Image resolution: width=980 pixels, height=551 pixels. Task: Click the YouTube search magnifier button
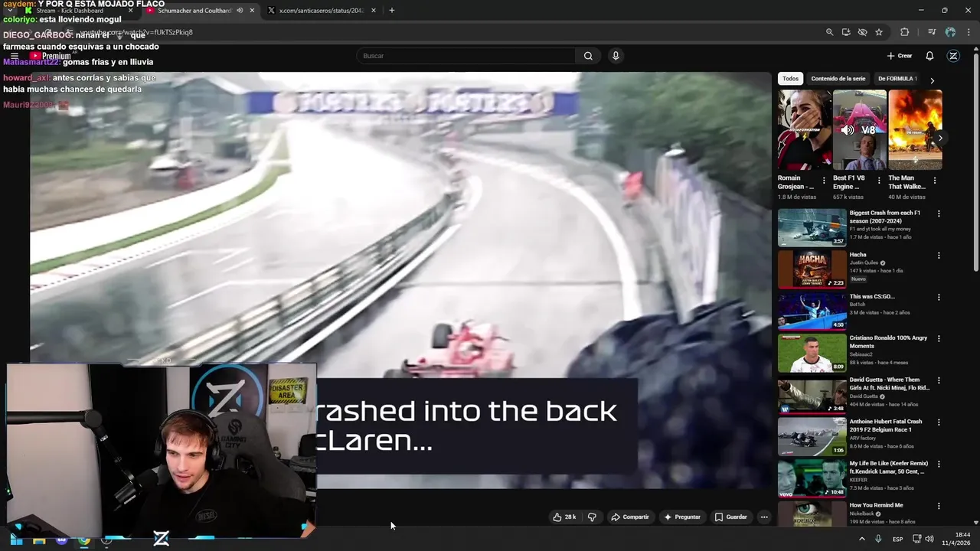click(x=588, y=56)
